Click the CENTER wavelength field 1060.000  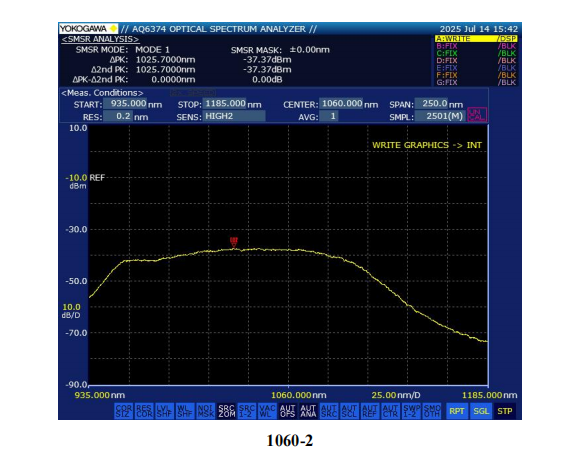coord(341,104)
